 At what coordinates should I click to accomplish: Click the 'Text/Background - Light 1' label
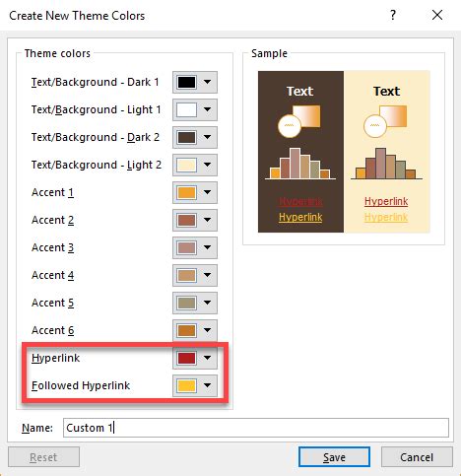[96, 109]
